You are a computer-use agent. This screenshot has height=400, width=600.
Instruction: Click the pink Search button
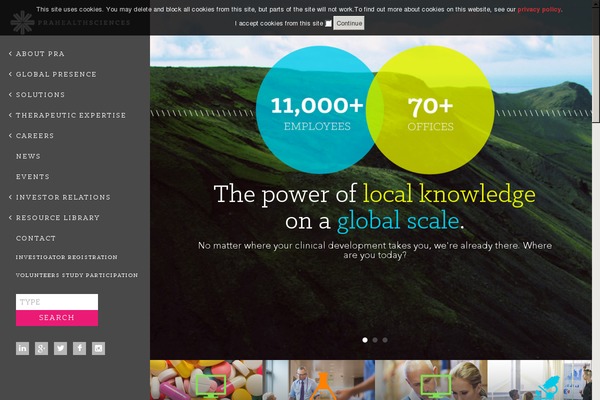57,318
